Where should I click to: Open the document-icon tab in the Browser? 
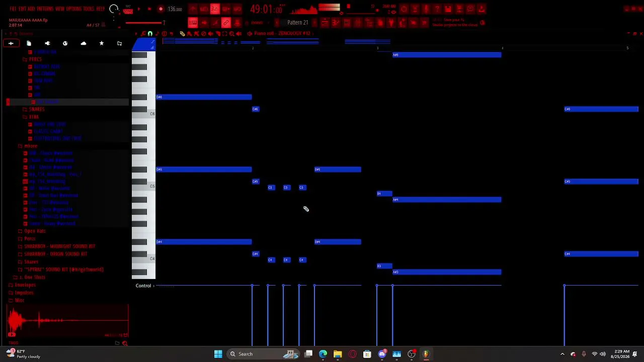click(29, 44)
